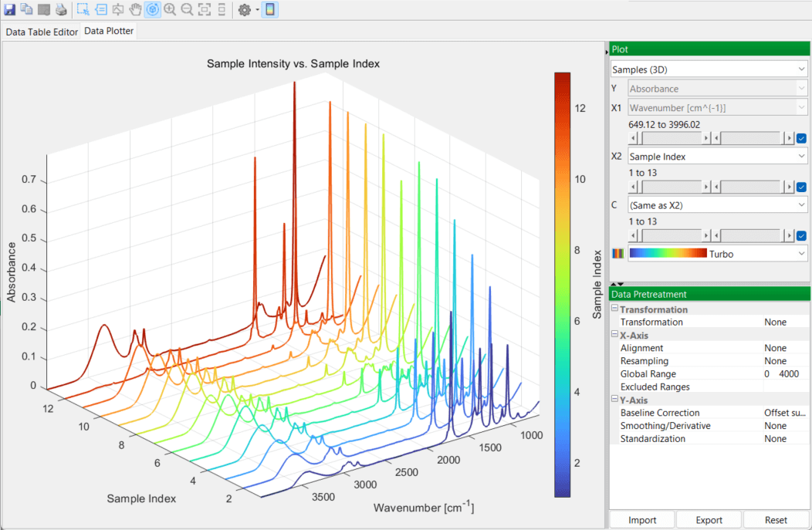Toggle the 3D rotate tool
This screenshot has height=530, width=812.
click(x=152, y=10)
